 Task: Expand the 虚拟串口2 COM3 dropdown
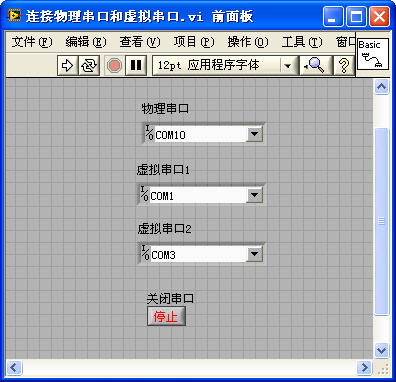click(254, 254)
